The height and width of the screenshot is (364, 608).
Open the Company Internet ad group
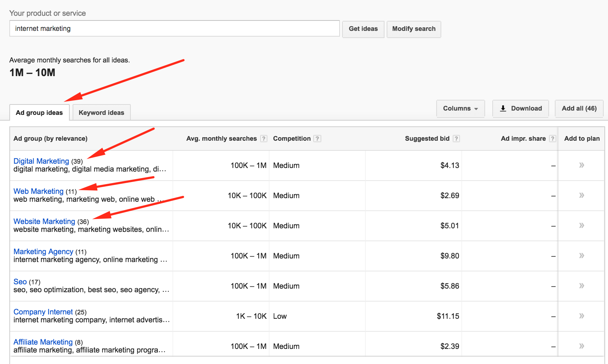[43, 312]
